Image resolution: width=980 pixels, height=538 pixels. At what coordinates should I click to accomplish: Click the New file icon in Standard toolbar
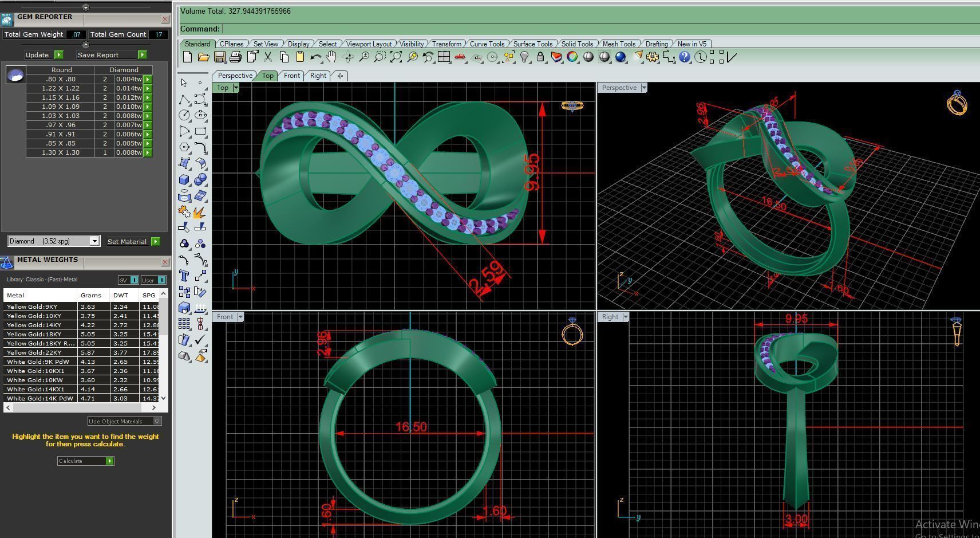(187, 57)
